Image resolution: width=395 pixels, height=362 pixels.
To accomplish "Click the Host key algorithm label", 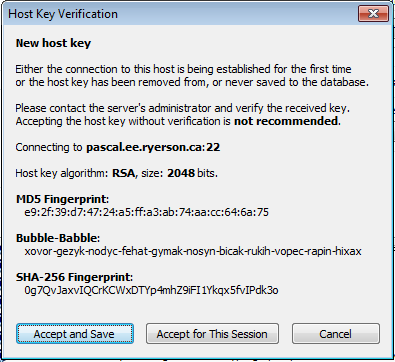I will coord(62,173).
